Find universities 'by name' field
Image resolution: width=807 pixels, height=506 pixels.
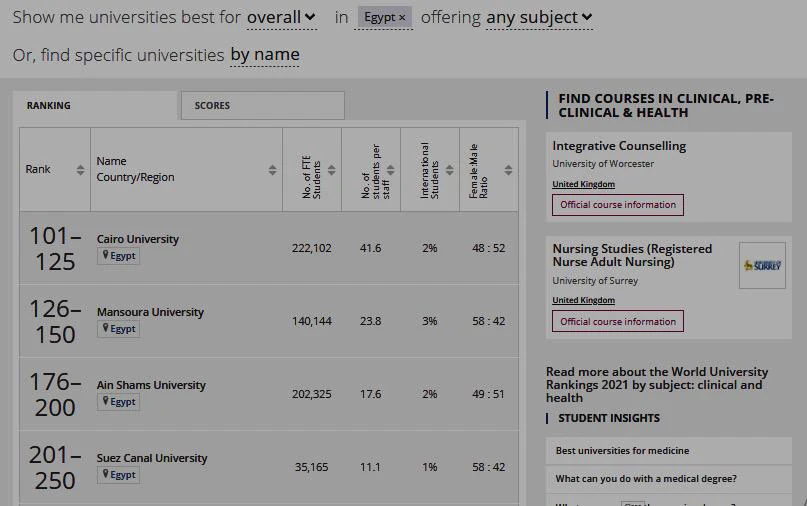click(x=265, y=55)
